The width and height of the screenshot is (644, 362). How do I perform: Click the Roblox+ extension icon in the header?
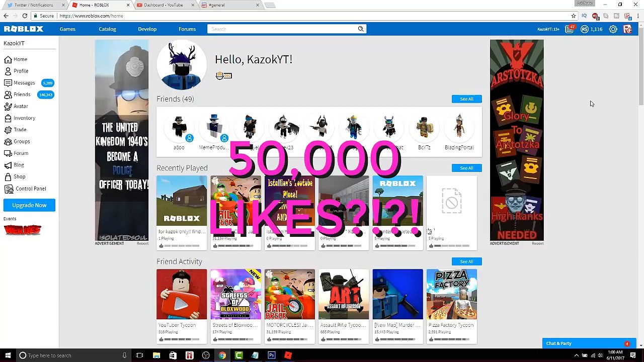coord(627,29)
